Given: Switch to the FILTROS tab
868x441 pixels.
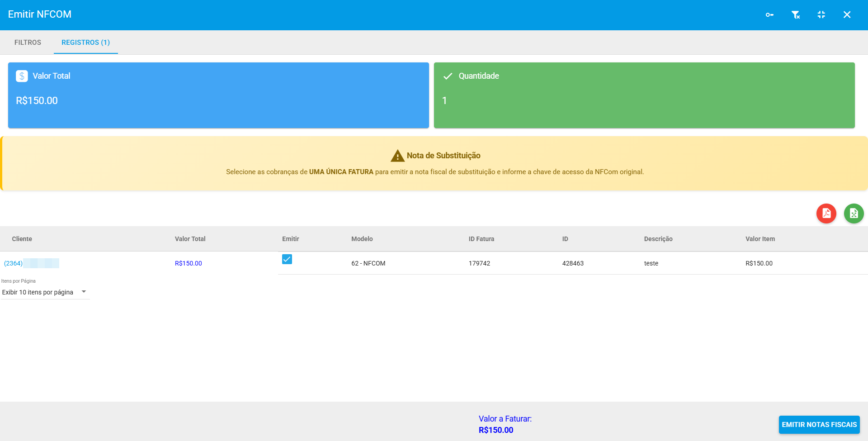Looking at the screenshot, I should 28,43.
